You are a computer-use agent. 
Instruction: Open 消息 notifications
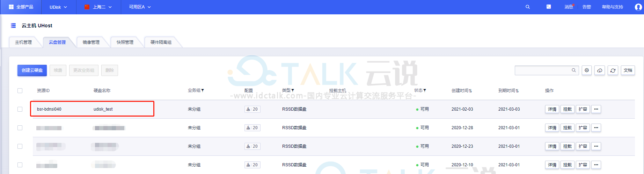point(569,7)
